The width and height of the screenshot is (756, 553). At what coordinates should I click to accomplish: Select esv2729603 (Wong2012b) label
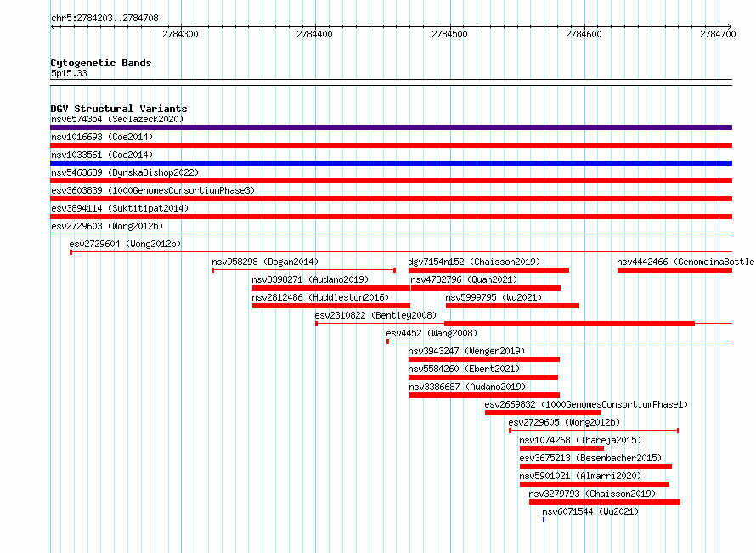[x=107, y=226]
